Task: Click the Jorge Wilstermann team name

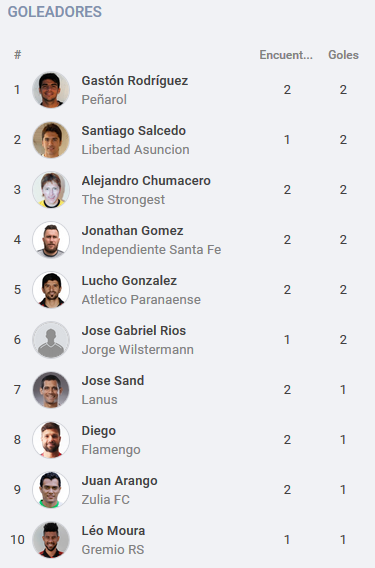Action: [x=138, y=350]
